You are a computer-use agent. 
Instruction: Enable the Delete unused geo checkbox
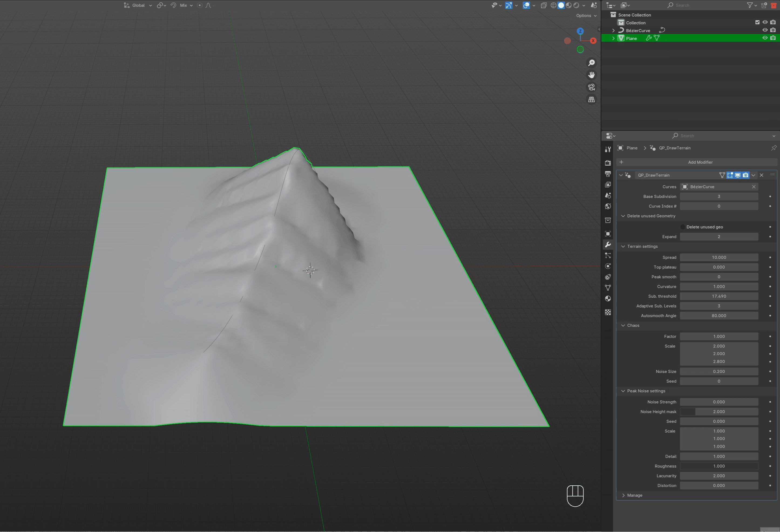[x=682, y=227]
